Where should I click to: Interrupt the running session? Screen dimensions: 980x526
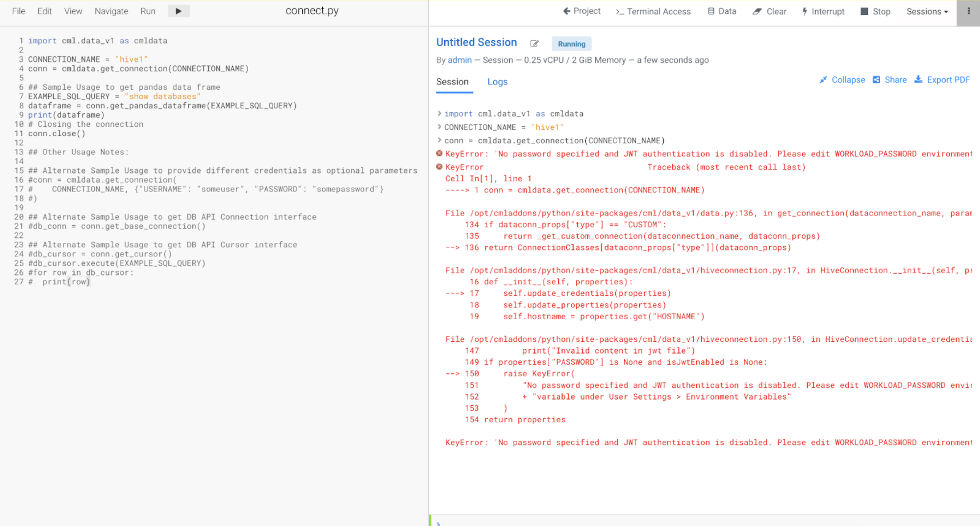tap(823, 11)
